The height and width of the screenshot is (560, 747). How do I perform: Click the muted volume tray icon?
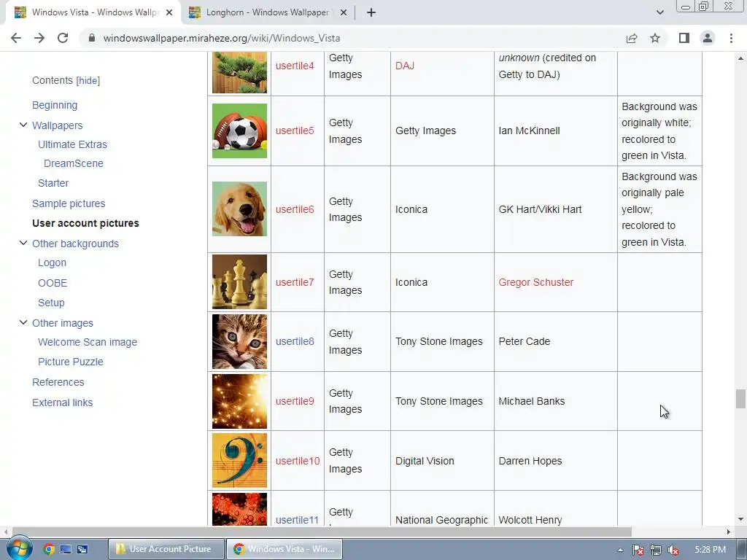[673, 550]
